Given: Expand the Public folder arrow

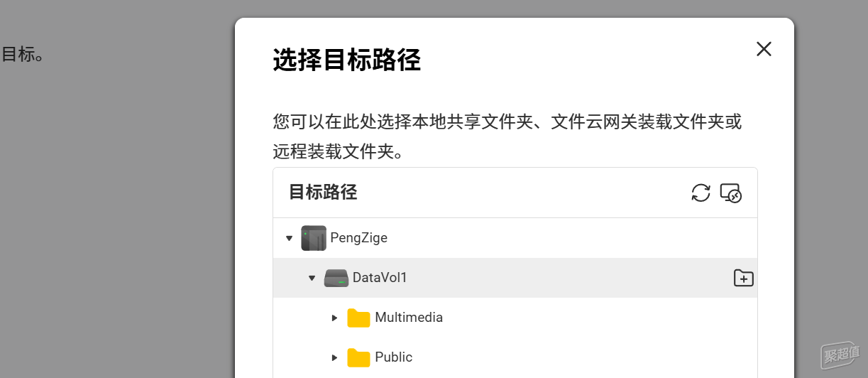Looking at the screenshot, I should point(334,357).
